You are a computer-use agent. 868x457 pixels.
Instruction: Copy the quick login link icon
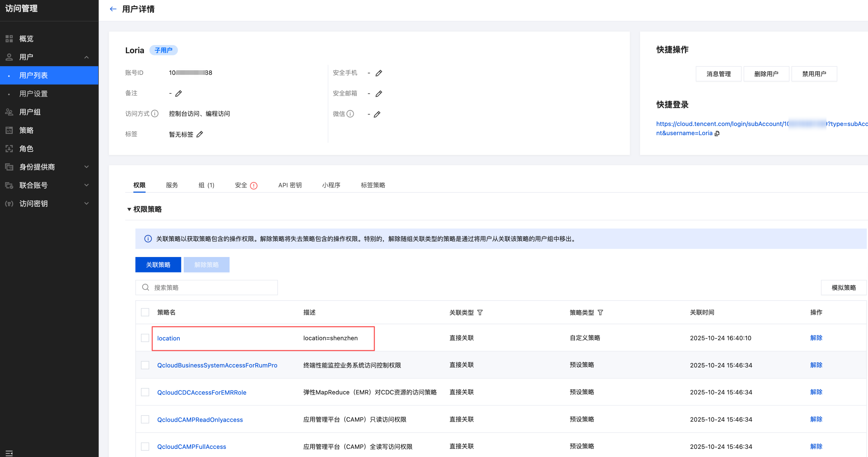point(717,134)
